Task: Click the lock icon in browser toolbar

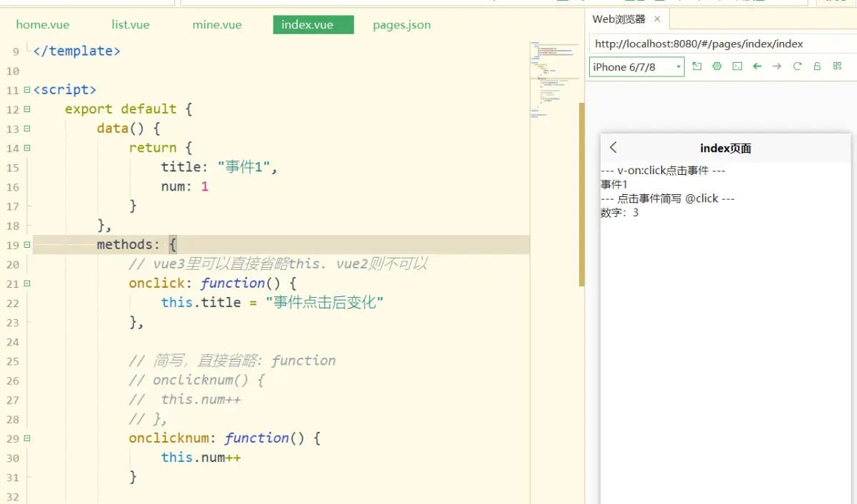Action: 817,66
